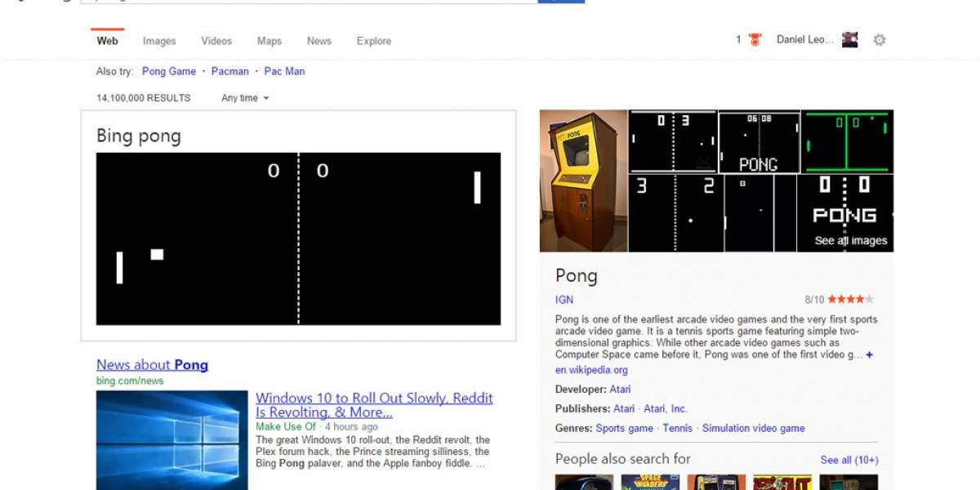Click the bing.com/news url text
The height and width of the screenshot is (490, 980).
pos(130,381)
